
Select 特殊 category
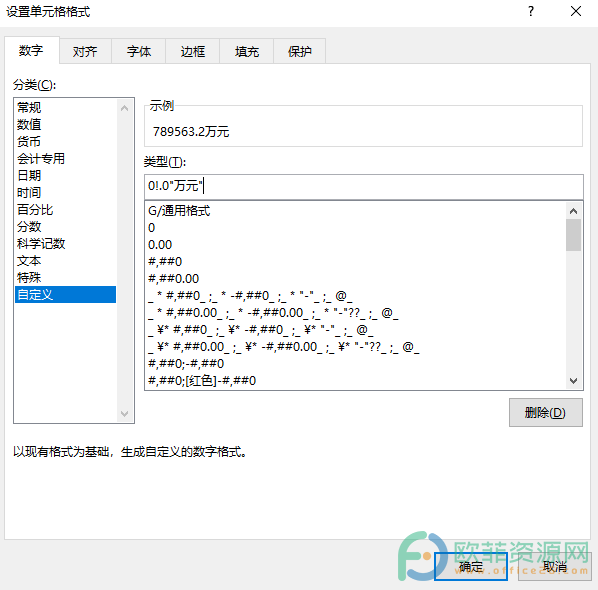[x=66, y=277]
